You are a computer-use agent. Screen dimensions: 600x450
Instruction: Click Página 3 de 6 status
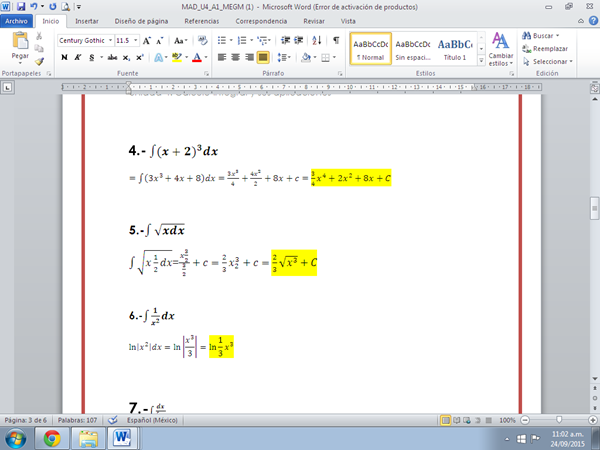click(26, 420)
